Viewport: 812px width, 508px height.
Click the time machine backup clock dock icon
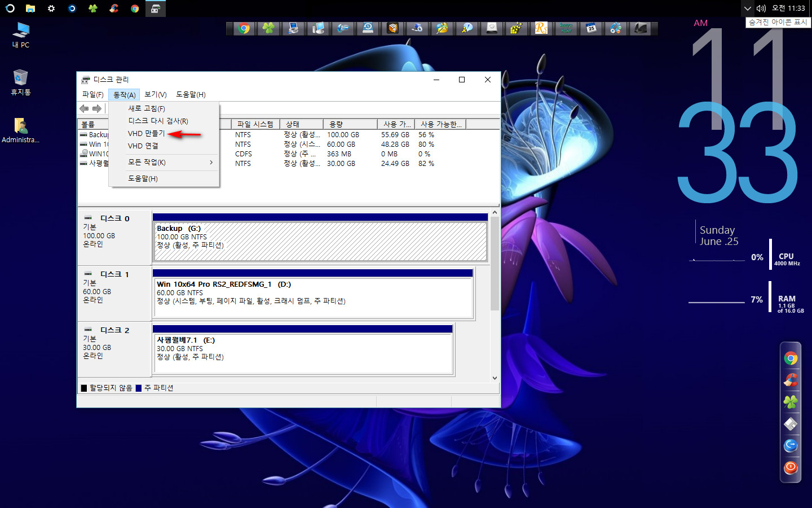(368, 28)
